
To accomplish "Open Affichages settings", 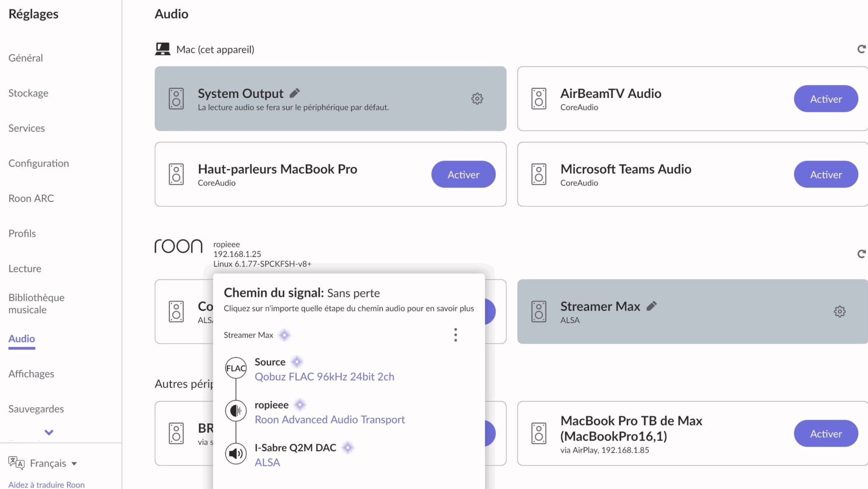I will pos(31,374).
